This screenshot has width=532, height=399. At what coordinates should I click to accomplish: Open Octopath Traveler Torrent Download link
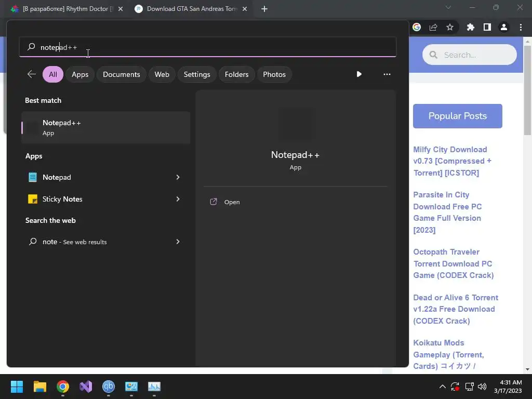tap(453, 263)
